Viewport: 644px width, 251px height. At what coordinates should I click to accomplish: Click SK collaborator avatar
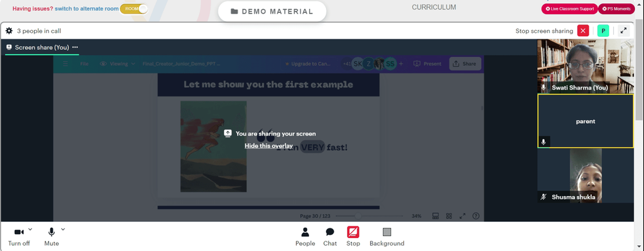358,64
